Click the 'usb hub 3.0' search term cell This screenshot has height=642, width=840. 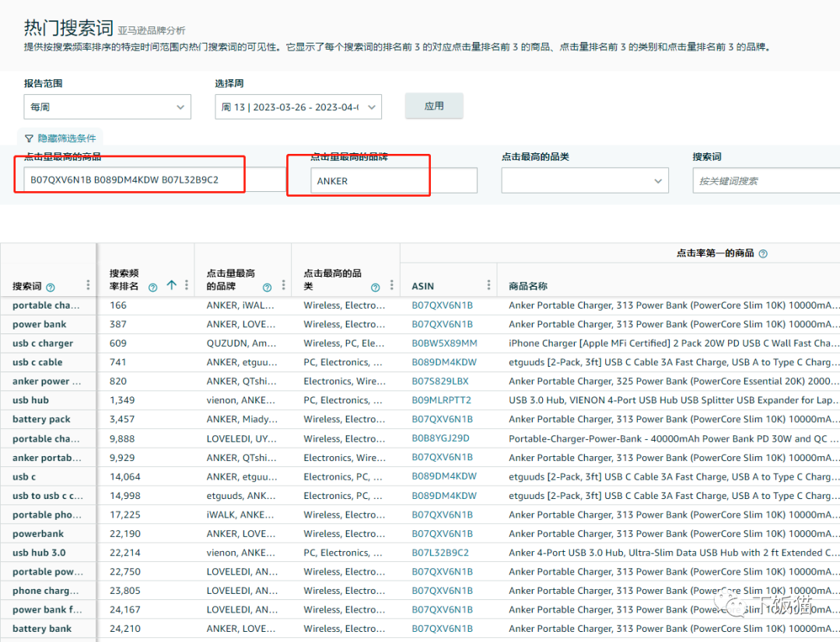pyautogui.click(x=39, y=553)
